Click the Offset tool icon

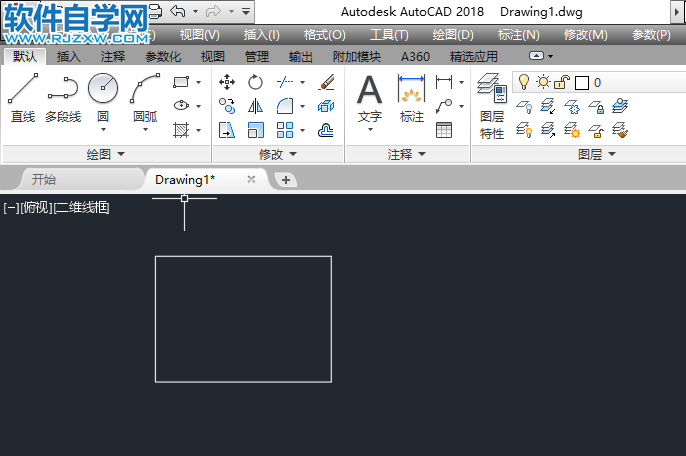pyautogui.click(x=326, y=130)
